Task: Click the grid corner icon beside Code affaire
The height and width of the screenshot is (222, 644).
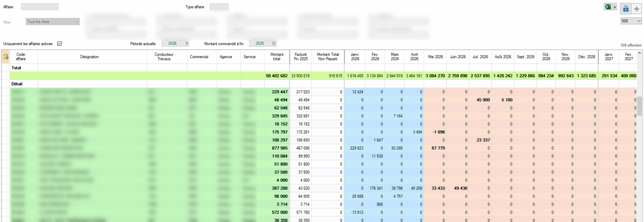Action: pyautogui.click(x=6, y=57)
